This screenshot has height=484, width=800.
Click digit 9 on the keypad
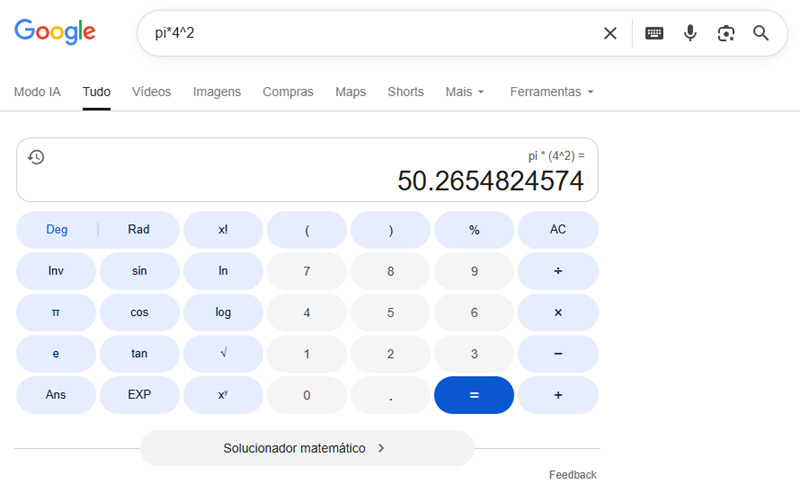pyautogui.click(x=474, y=271)
